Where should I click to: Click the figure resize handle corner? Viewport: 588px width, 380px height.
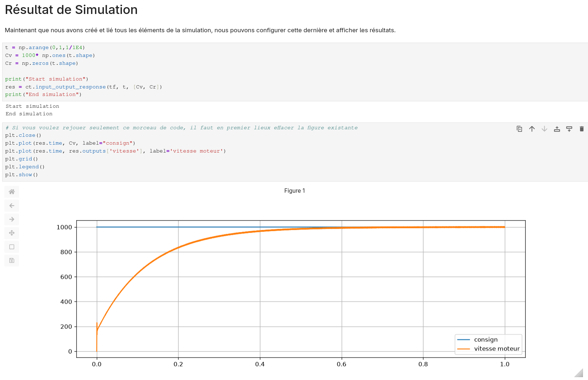pos(579,373)
